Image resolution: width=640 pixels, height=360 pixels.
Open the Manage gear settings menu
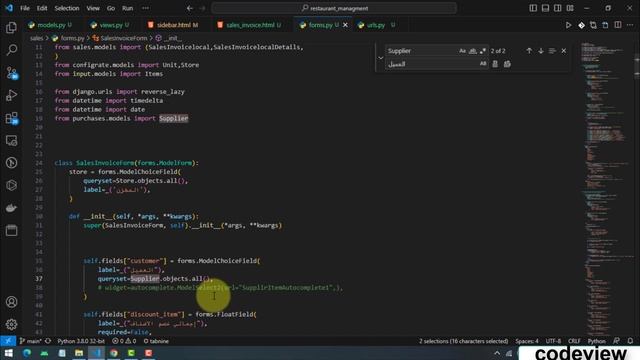(x=11, y=324)
